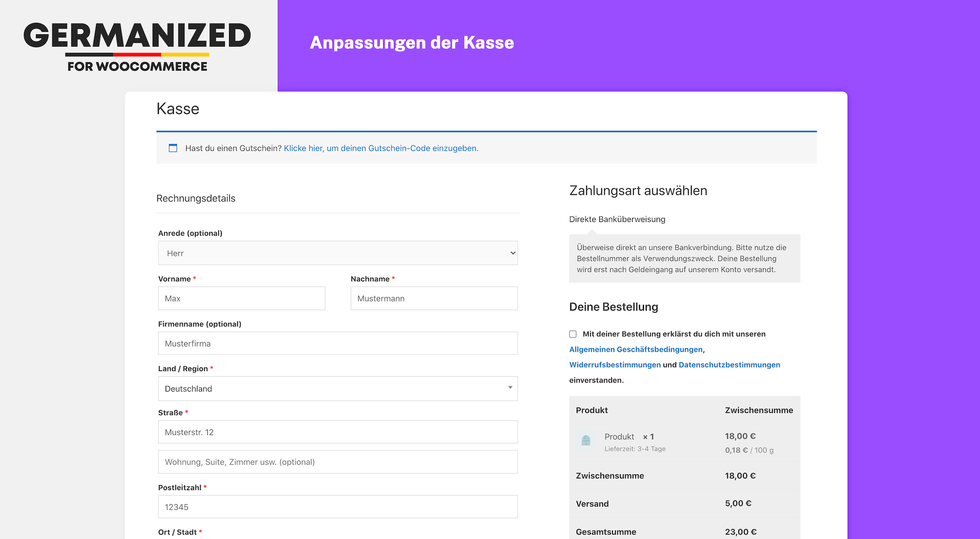Open the Allgemeinen Geschäftsbedingungen link
Image resolution: width=980 pixels, height=539 pixels.
coord(636,349)
